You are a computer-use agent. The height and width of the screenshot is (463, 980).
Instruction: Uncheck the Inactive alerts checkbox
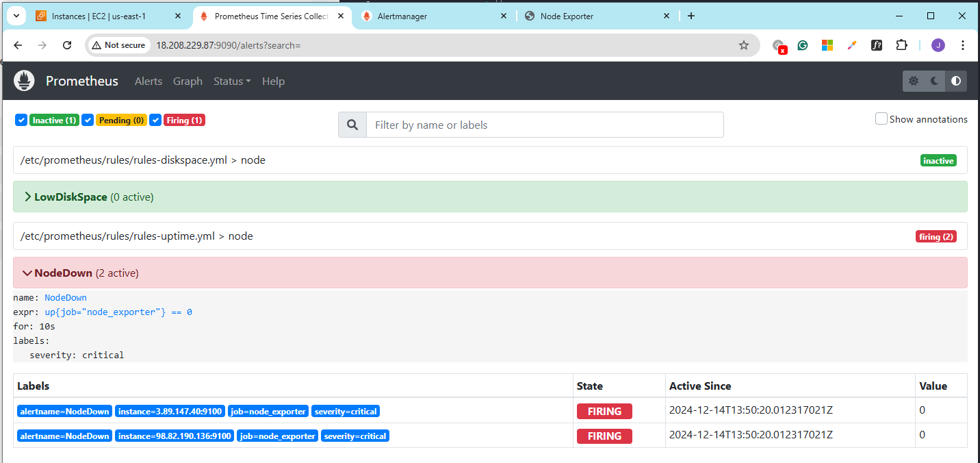[21, 120]
